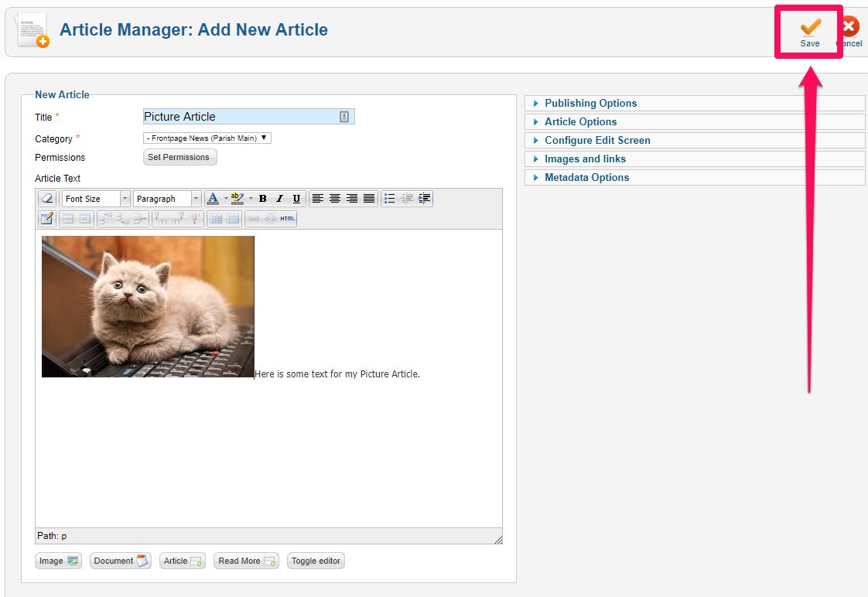Click Insert column before icon

(x=161, y=219)
